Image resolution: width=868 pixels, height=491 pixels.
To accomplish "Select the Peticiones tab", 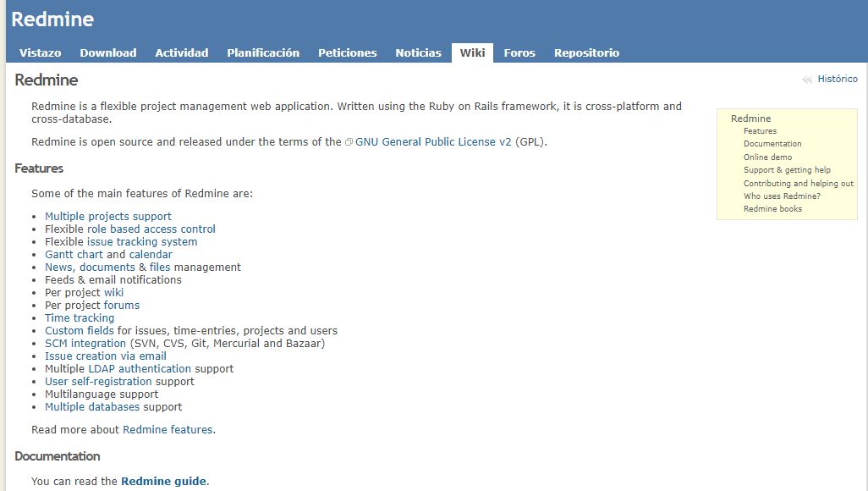I will pos(347,52).
